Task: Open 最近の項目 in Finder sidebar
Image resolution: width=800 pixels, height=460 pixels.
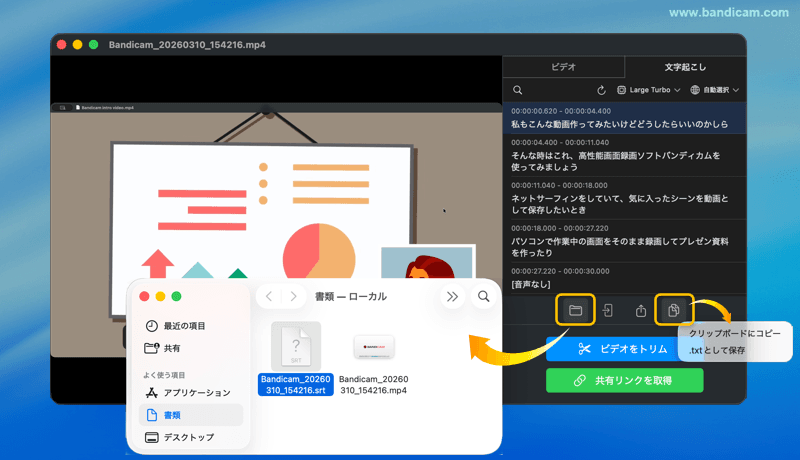Action: (190, 326)
